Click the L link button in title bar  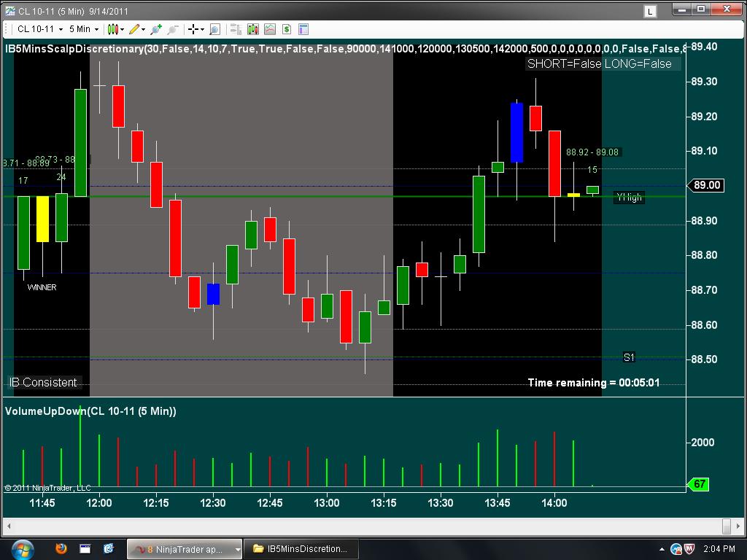point(650,12)
